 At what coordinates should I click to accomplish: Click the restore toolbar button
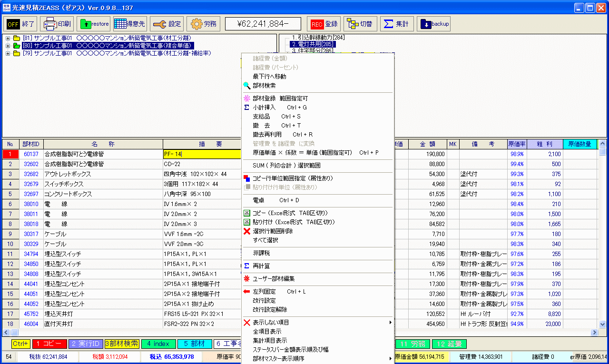[x=93, y=24]
